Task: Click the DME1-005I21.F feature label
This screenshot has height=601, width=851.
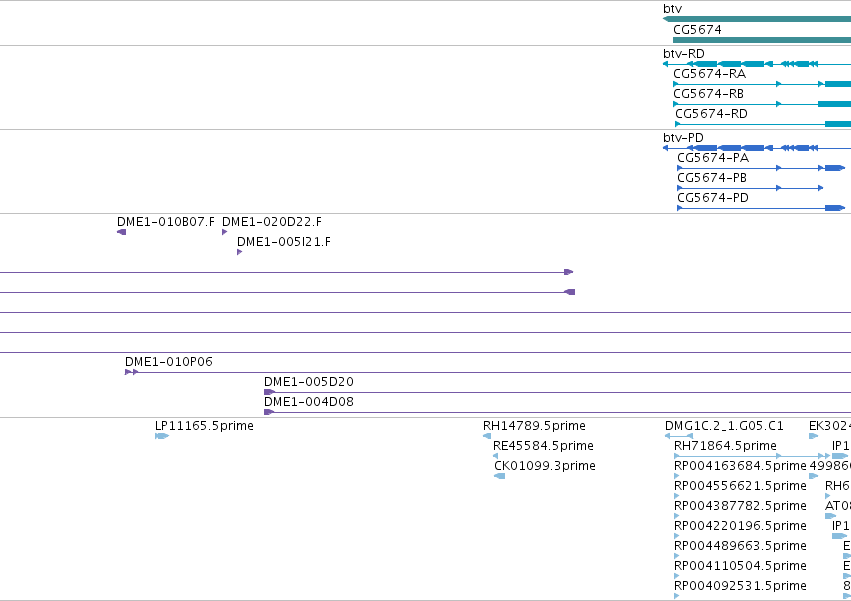Action: click(x=283, y=242)
